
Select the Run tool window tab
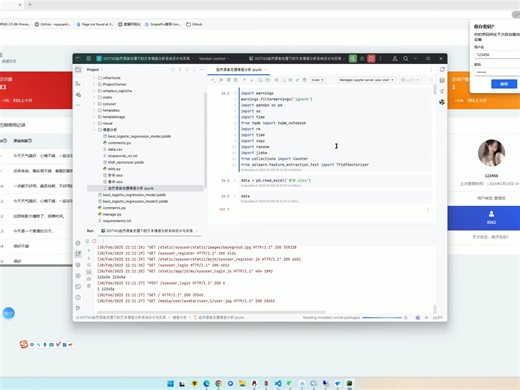pyautogui.click(x=90, y=231)
